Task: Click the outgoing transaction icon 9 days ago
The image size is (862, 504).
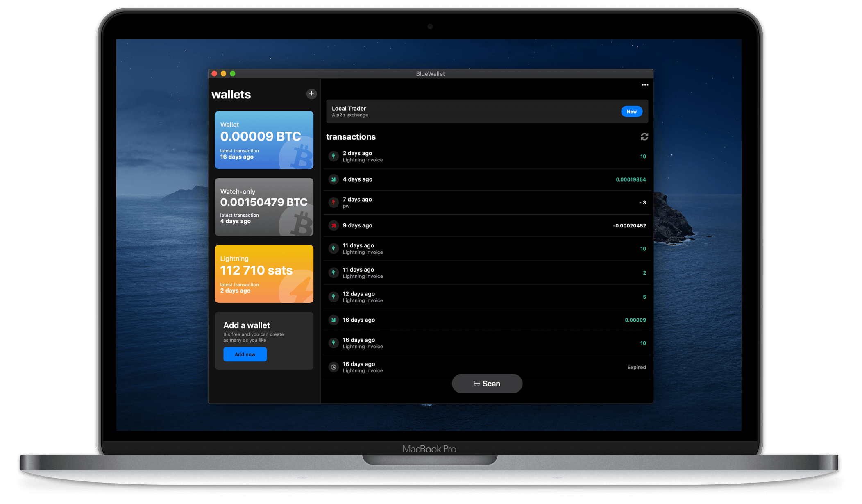Action: (x=333, y=225)
